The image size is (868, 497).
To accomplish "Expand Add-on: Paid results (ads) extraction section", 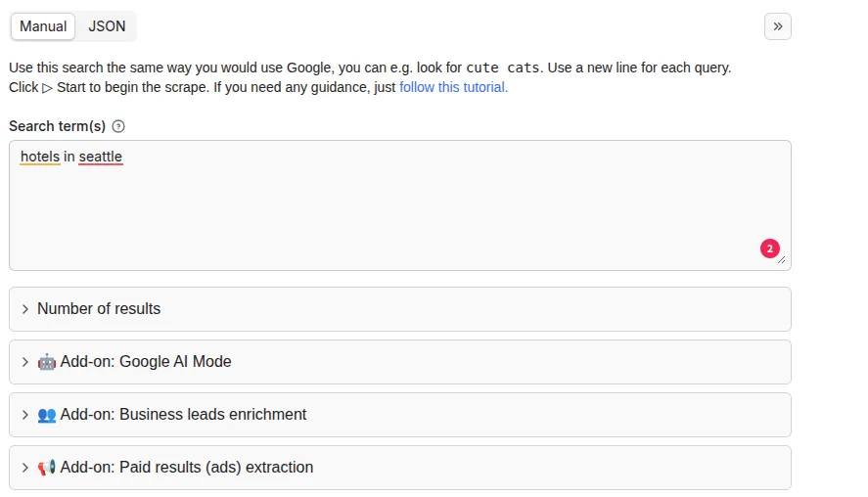I will point(399,468).
